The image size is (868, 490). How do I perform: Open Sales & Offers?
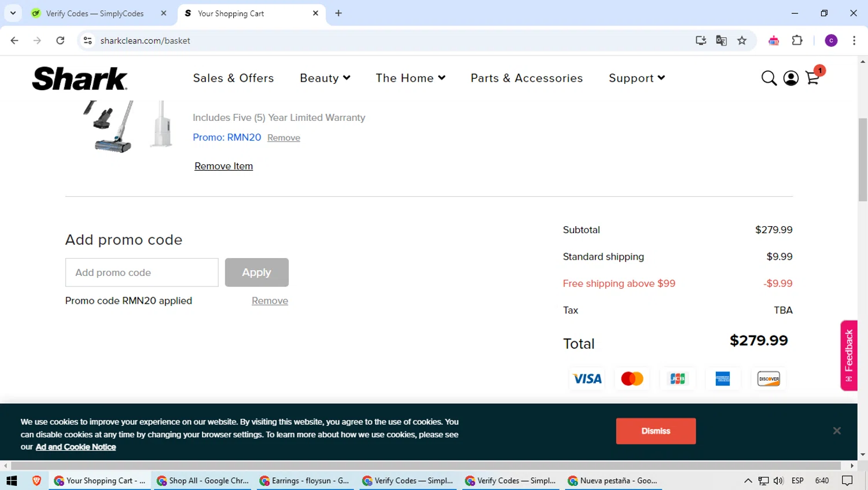coord(233,78)
